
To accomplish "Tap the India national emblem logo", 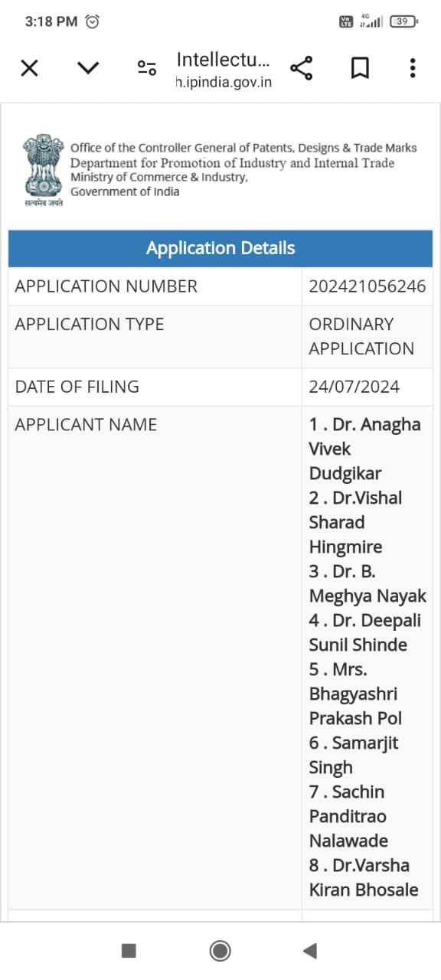I will 42,171.
